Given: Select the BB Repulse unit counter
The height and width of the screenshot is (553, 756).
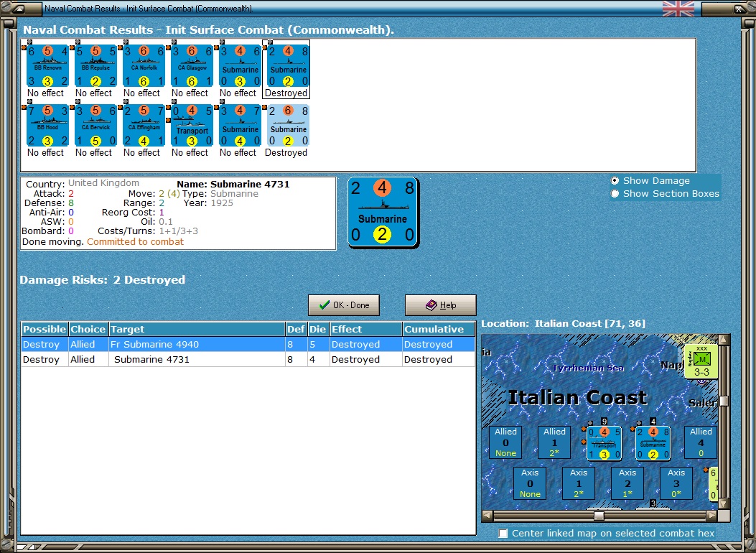Looking at the screenshot, I should (x=95, y=65).
